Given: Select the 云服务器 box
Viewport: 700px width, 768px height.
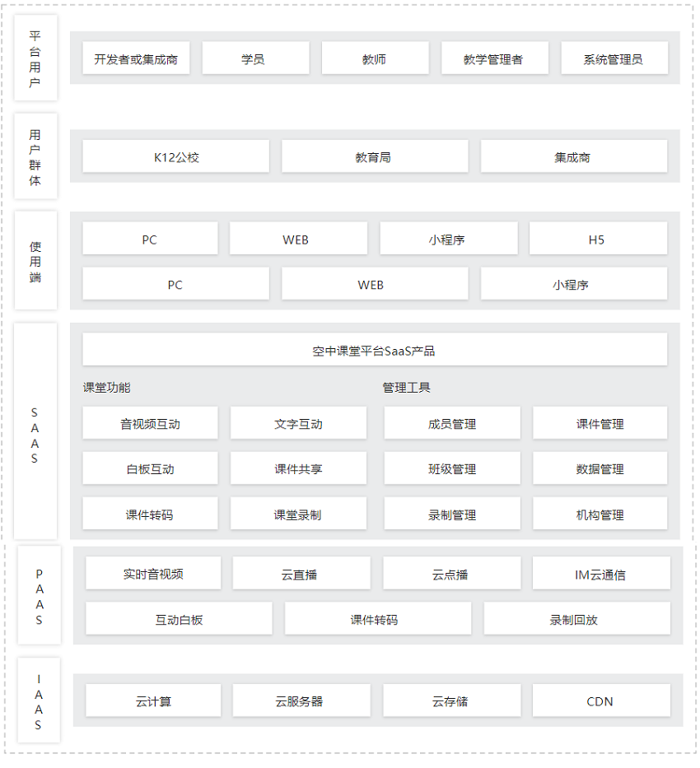Looking at the screenshot, I should click(301, 701).
